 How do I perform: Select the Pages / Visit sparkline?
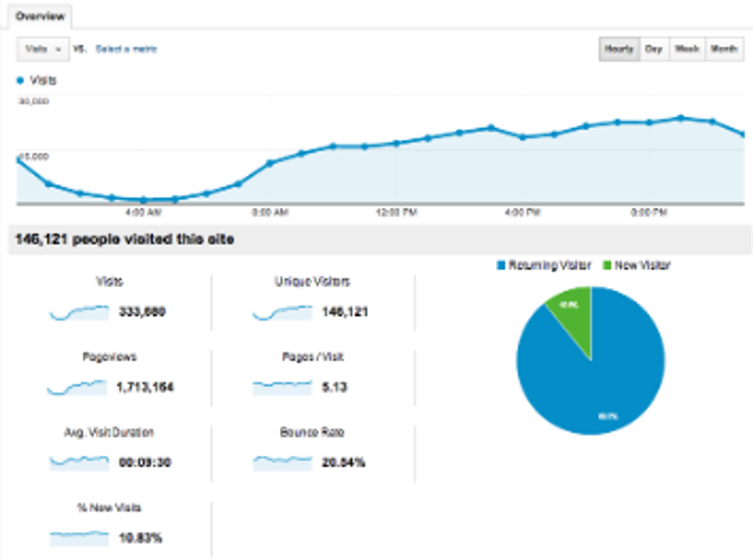click(282, 387)
